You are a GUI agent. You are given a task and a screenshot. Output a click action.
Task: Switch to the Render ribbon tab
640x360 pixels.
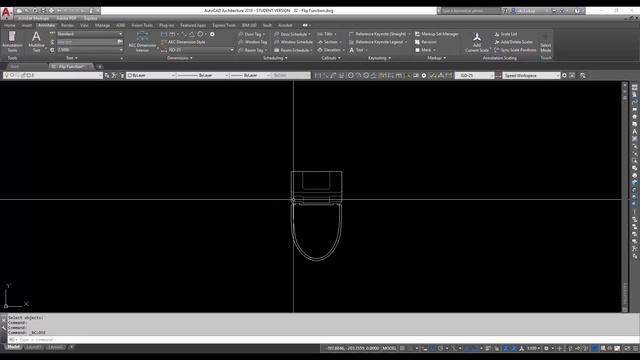[67, 25]
